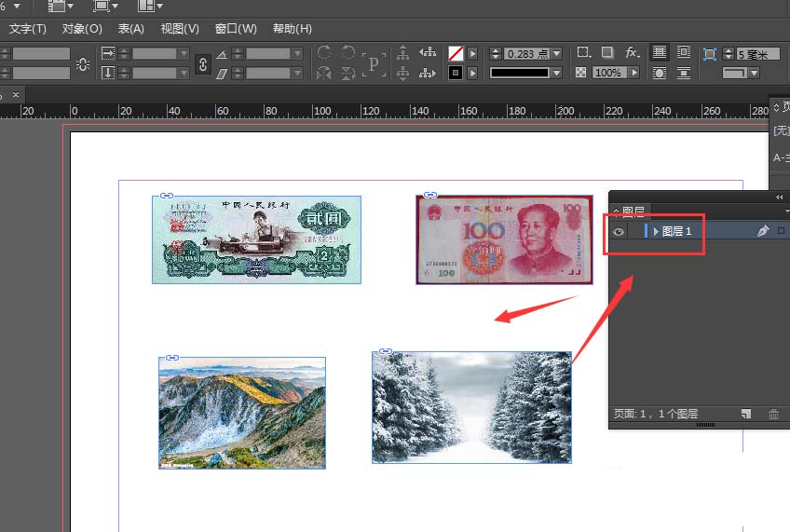Apply drop shadow to the object

[x=607, y=52]
